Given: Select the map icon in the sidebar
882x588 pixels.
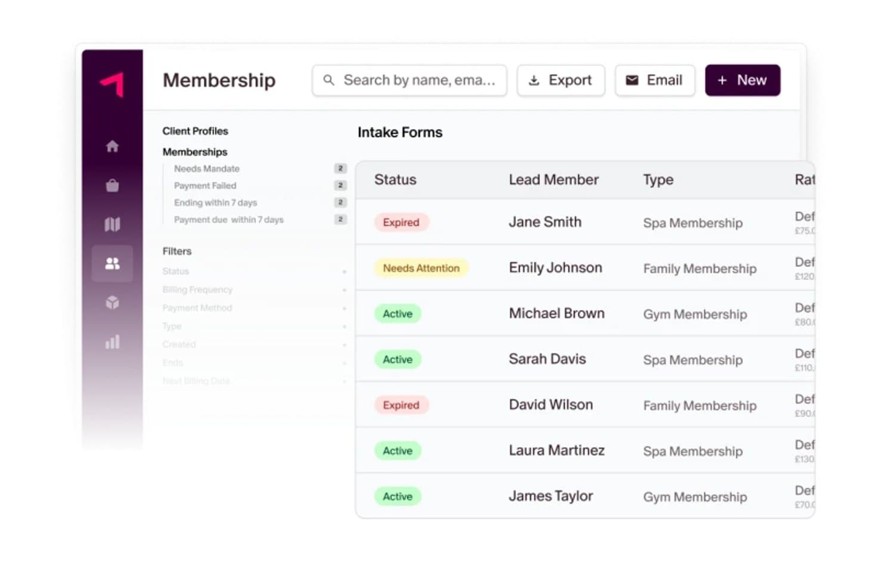Looking at the screenshot, I should [112, 224].
